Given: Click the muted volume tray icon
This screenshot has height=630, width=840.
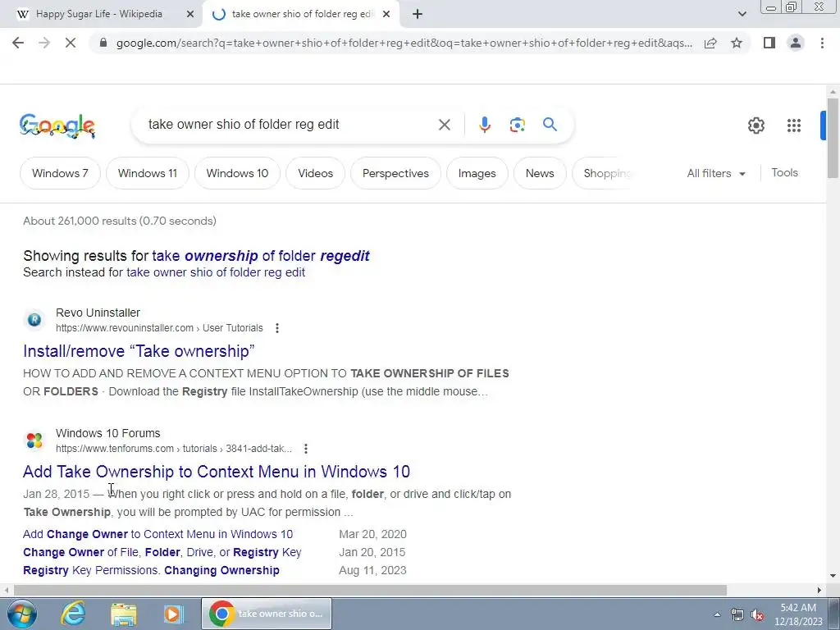Looking at the screenshot, I should click(757, 614).
